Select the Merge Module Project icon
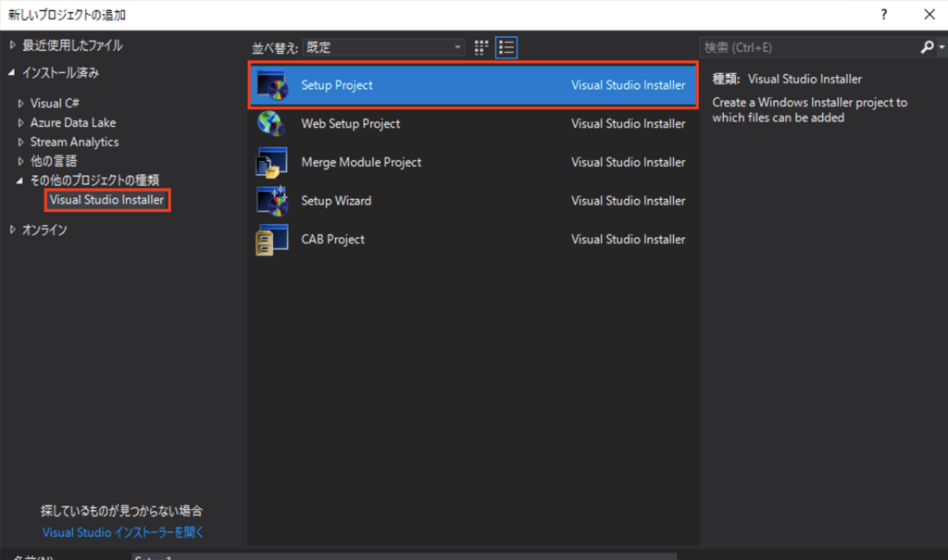948x560 pixels. click(x=271, y=162)
